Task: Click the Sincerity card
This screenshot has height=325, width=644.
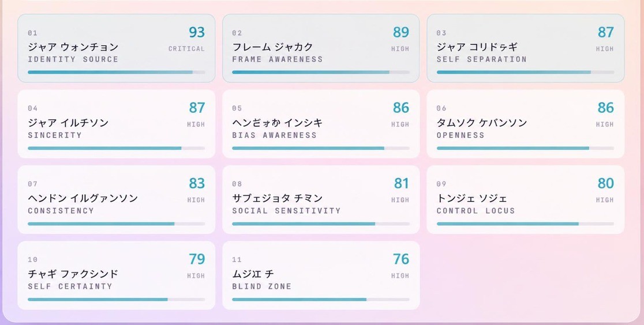Action: tap(116, 124)
